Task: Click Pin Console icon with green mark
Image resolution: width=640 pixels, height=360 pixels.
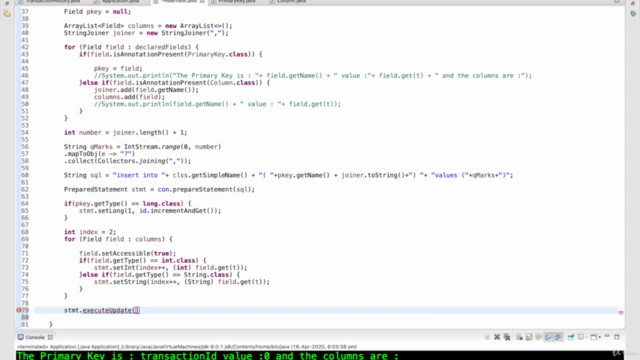Action: pos(571,337)
